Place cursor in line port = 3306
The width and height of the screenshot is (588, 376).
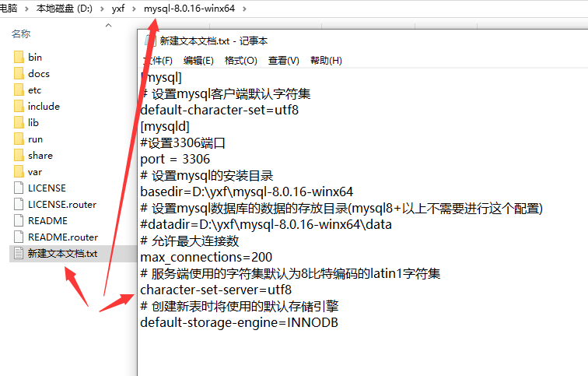[175, 159]
